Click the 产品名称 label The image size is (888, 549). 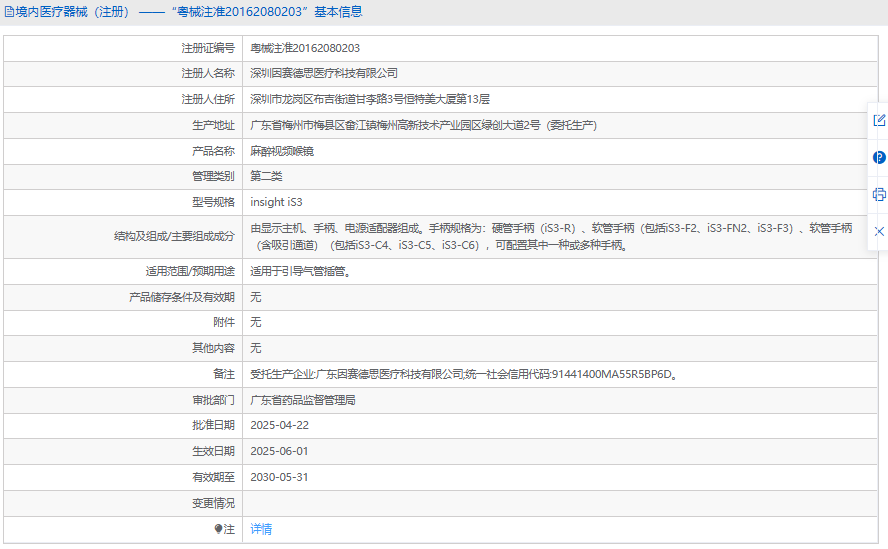pyautogui.click(x=213, y=151)
